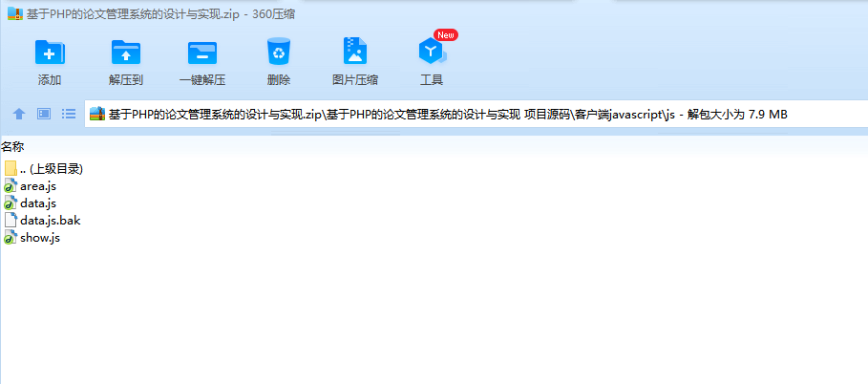This screenshot has width=868, height=384.
Task: Switch to list view mode icon
Action: click(69, 114)
